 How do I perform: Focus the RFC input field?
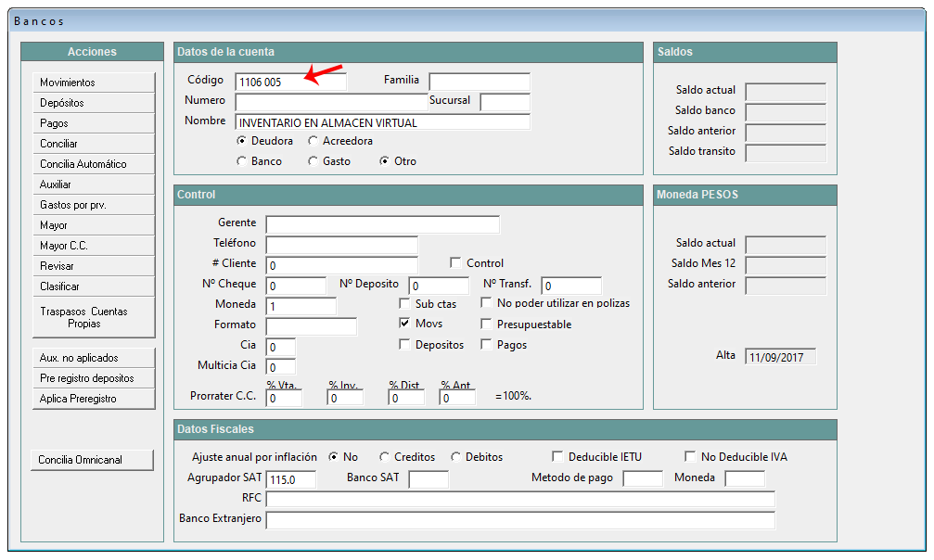(x=520, y=499)
